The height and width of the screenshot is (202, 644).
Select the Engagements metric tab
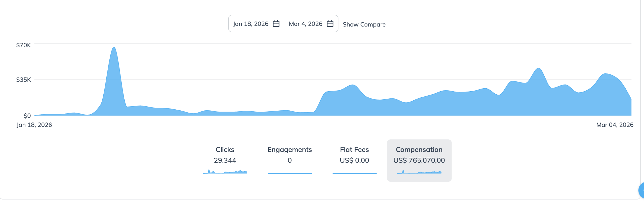(290, 150)
